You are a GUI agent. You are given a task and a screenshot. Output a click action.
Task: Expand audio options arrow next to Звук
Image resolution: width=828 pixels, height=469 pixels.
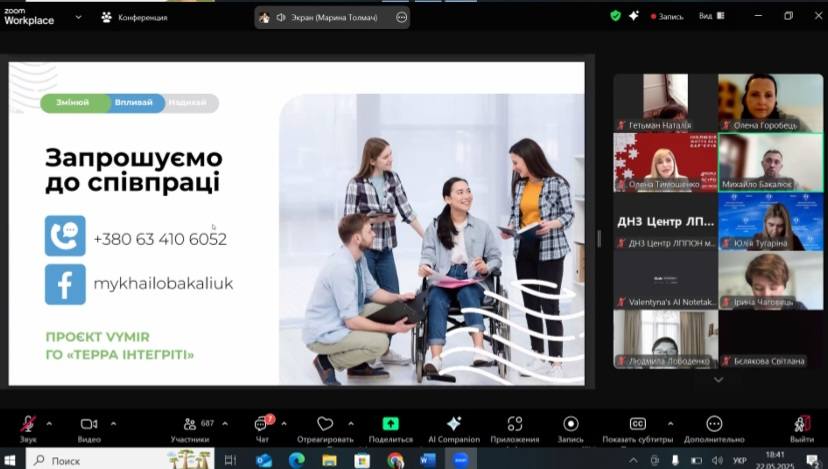[x=49, y=423]
